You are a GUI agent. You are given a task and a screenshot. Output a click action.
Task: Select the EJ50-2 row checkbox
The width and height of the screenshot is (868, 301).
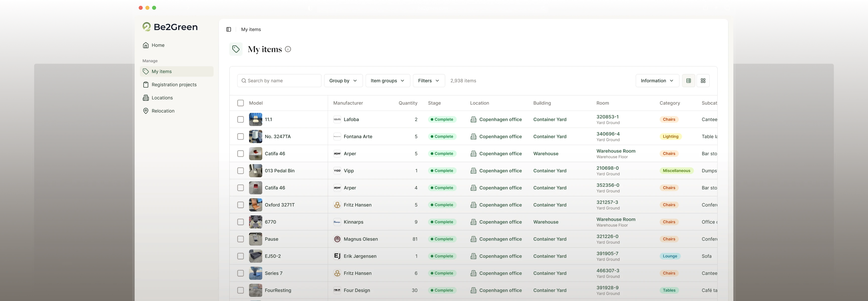pos(240,256)
